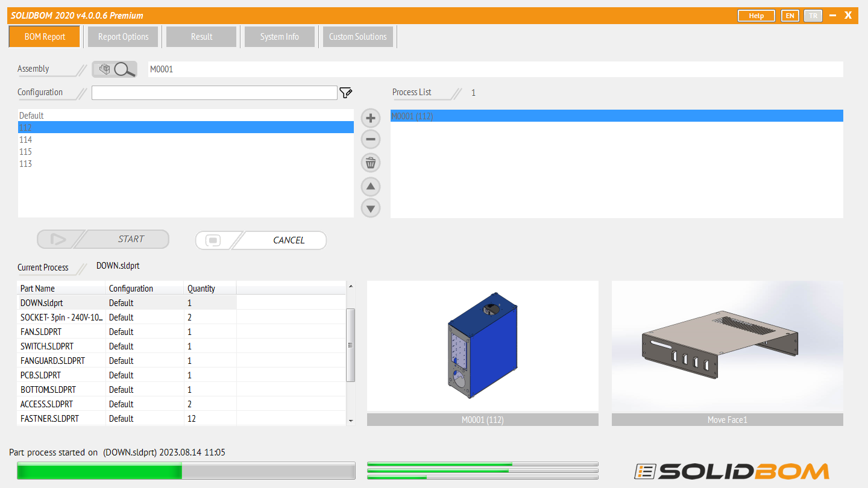Select the FANGUARD.SLDPRT row

[x=181, y=361]
